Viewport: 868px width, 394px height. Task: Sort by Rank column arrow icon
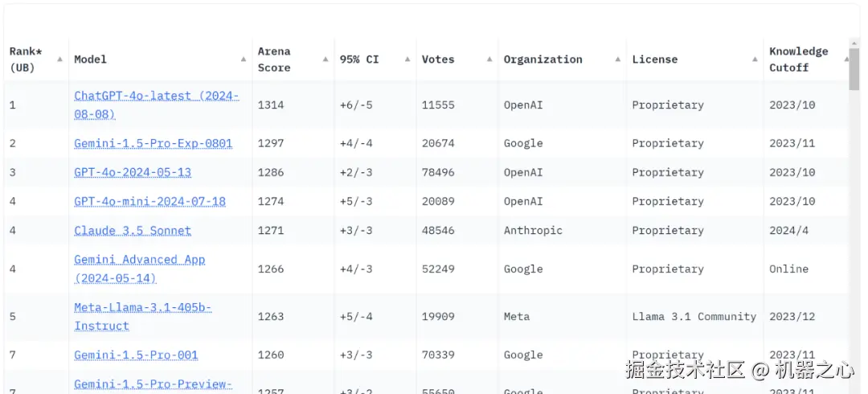pos(59,60)
